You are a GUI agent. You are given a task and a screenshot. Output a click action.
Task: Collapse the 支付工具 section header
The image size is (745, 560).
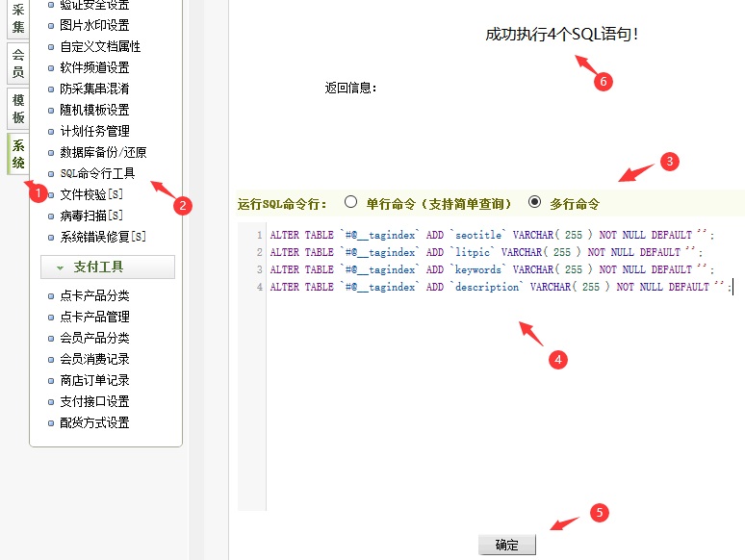point(107,267)
